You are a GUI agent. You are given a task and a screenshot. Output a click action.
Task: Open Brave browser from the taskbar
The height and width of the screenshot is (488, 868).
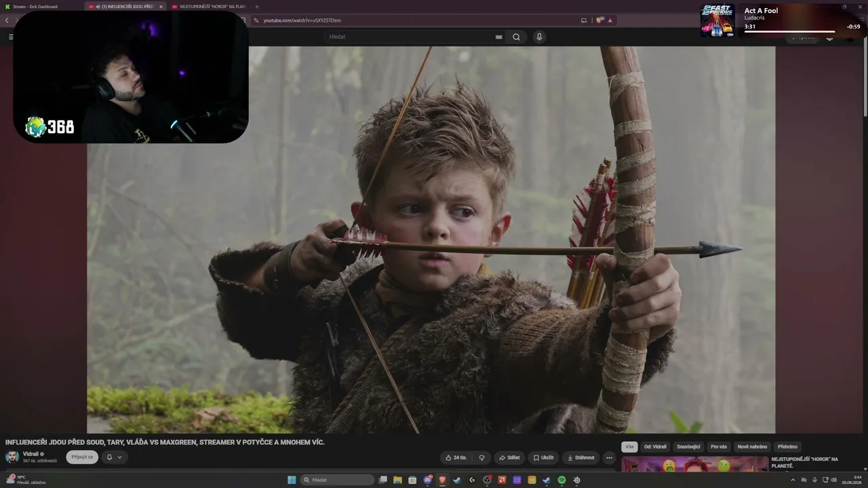(x=443, y=480)
